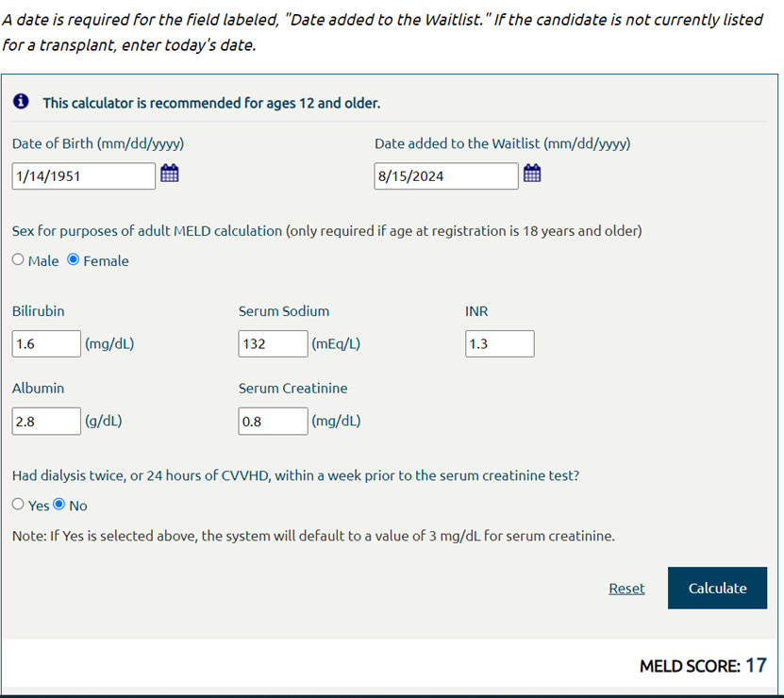Screen dimensions: 784x698
Task: Click the ages 12 and older notice text
Action: click(211, 103)
